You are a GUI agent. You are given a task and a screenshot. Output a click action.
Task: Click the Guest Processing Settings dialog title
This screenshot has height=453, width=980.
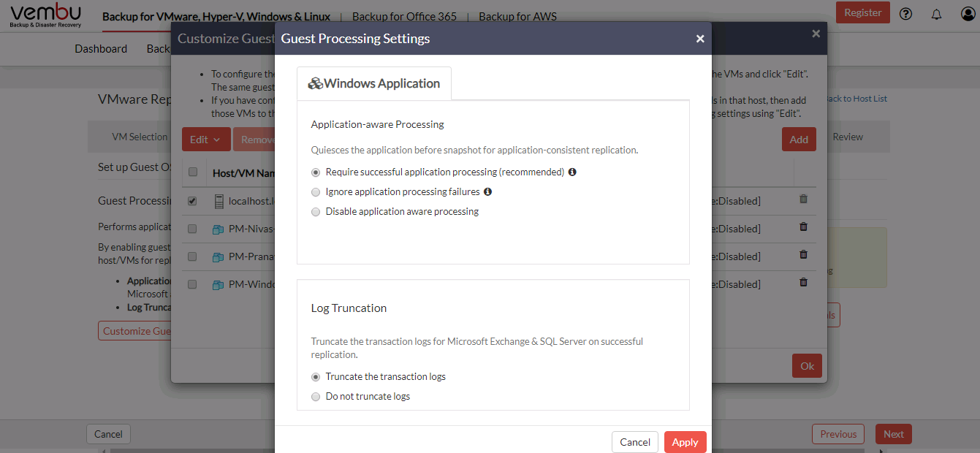(x=356, y=39)
